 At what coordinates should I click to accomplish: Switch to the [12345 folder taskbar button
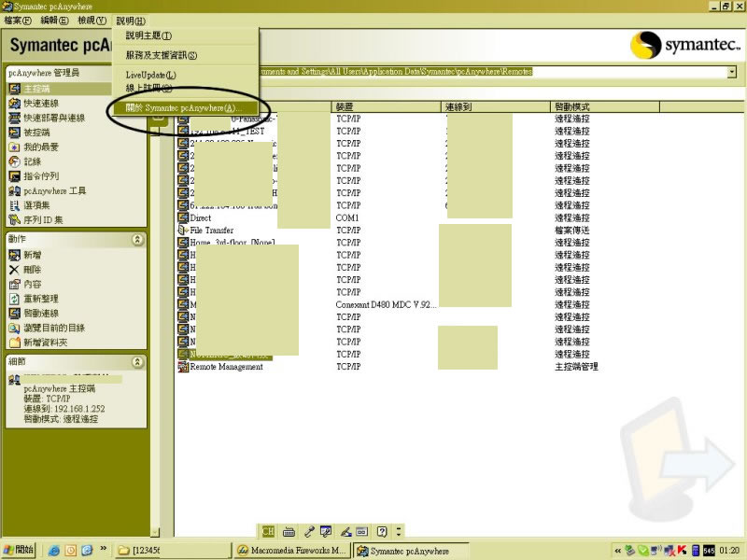pyautogui.click(x=174, y=551)
